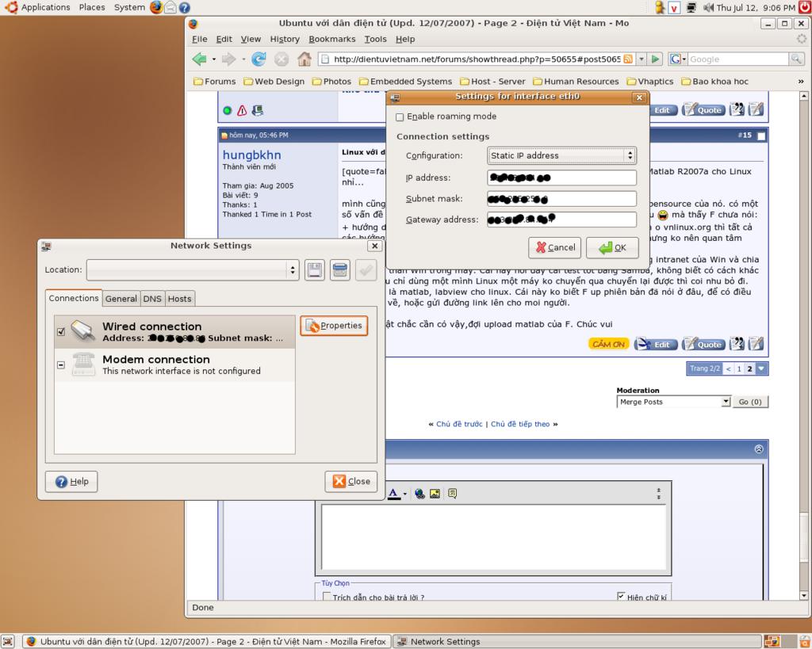Switch to the General tab
This screenshot has height=649, width=812.
121,299
